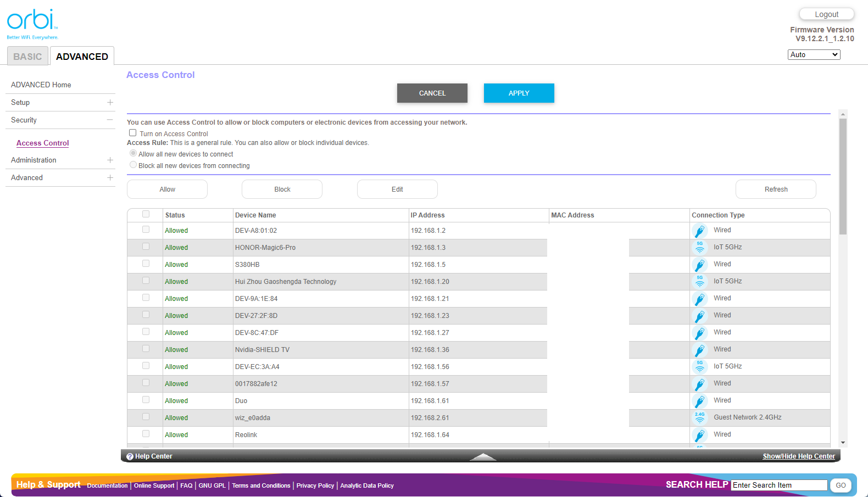Switch to the BASIC tab
Viewport: 868px width, 497px height.
(27, 57)
